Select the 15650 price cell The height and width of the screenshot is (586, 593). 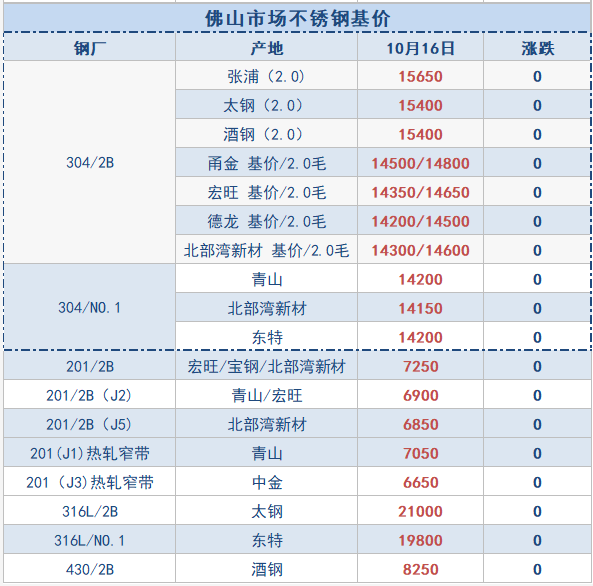click(x=420, y=76)
